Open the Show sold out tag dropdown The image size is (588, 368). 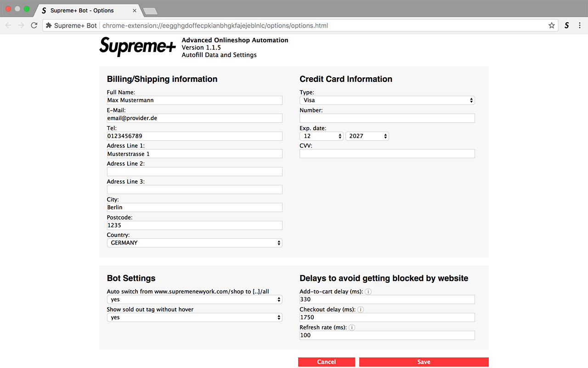(195, 317)
